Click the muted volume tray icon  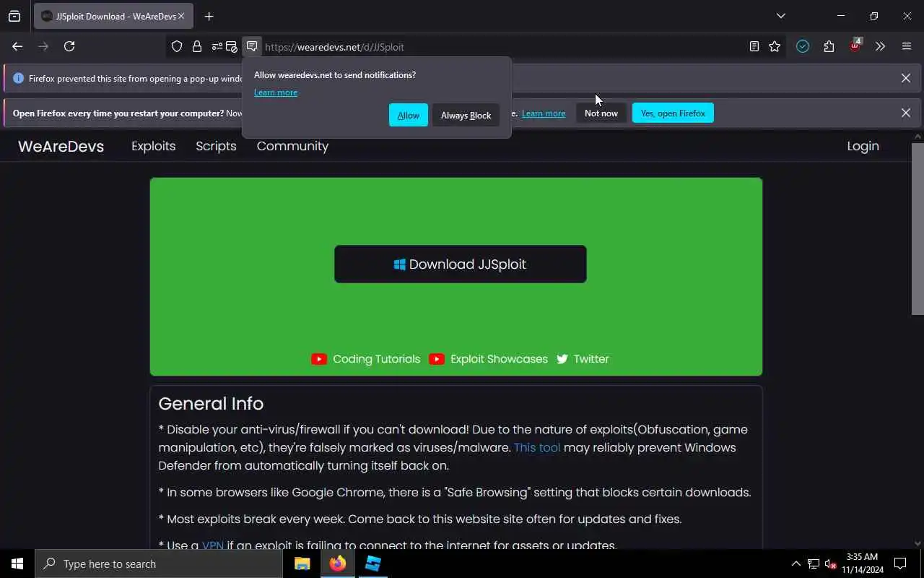point(830,564)
